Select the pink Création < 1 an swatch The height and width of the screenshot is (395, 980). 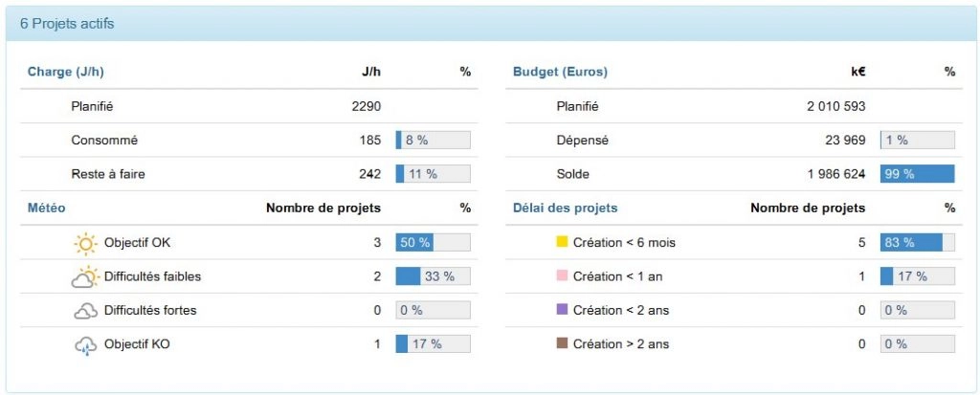(x=562, y=275)
